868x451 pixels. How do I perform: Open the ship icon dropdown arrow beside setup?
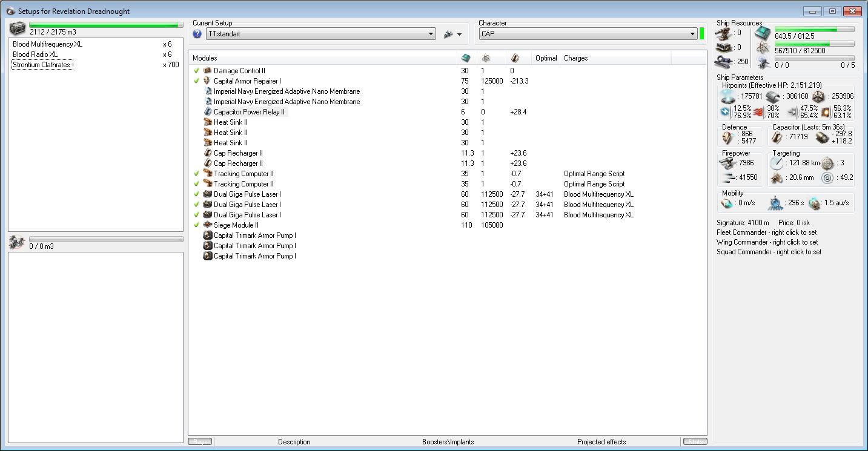pos(460,35)
